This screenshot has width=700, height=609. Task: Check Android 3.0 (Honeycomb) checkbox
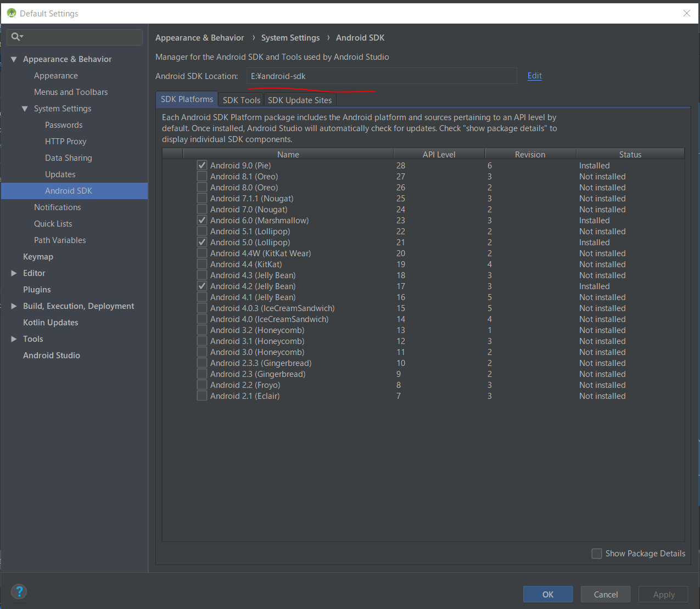pos(202,352)
